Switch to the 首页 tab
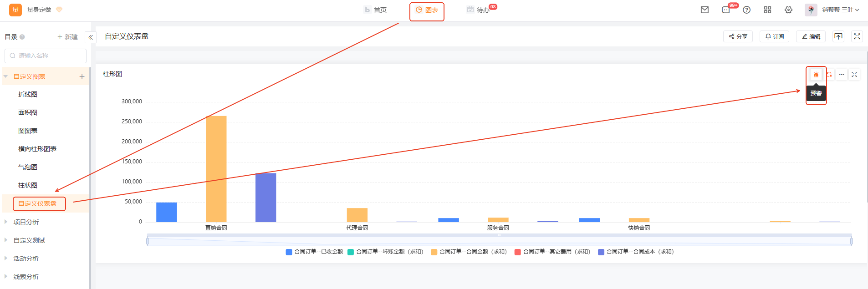 point(376,10)
